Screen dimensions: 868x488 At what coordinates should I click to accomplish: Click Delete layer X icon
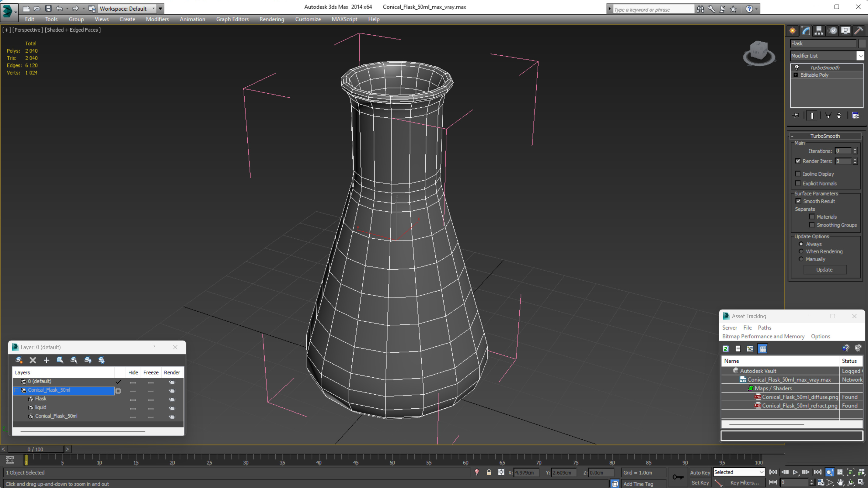pos(33,360)
